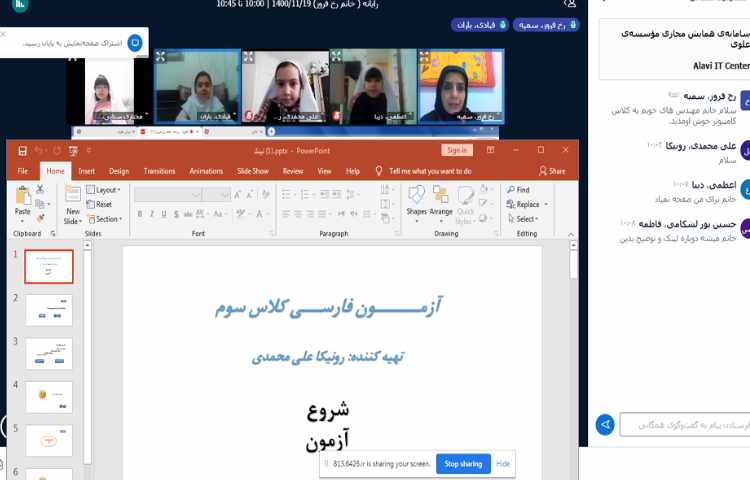Click the Ribbon Display Options icon
Viewport: 750px width, 480px height.
491,150
